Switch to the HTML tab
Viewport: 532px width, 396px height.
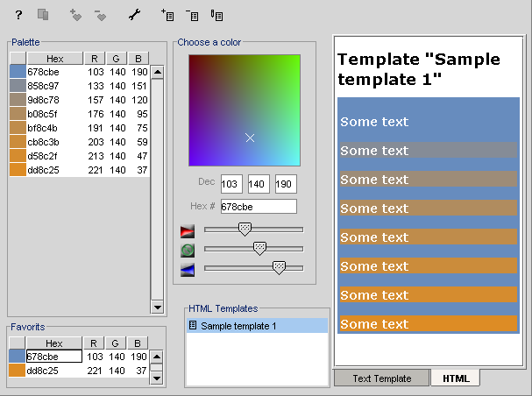[x=456, y=378]
